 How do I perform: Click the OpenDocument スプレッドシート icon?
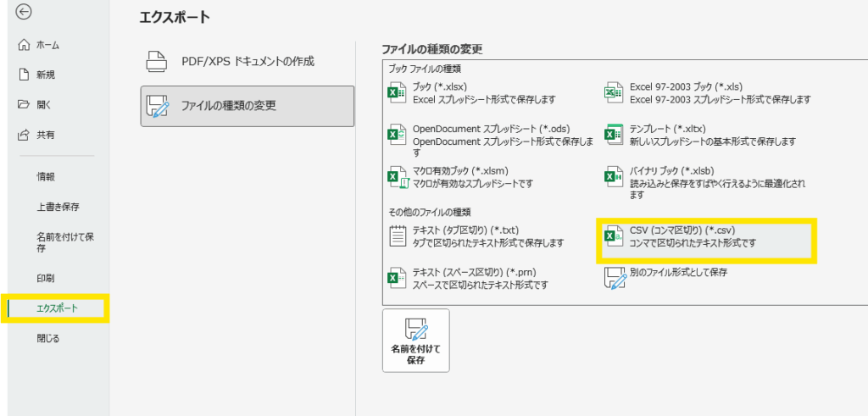point(397,135)
